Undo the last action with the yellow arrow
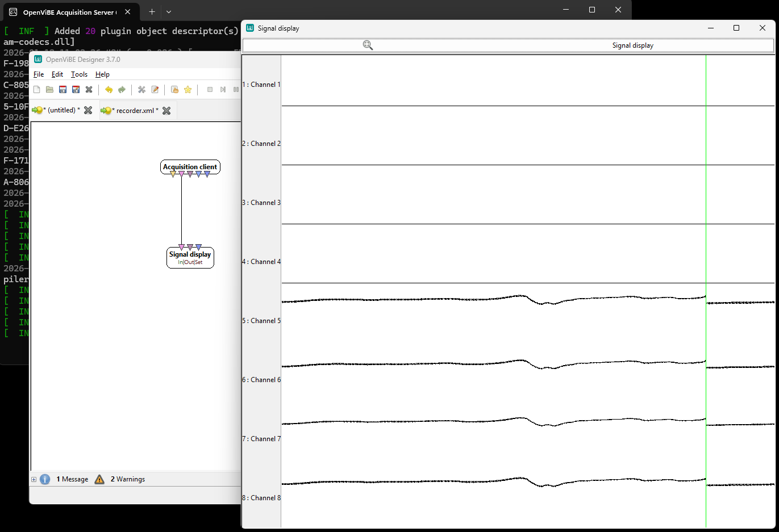 pyautogui.click(x=109, y=89)
